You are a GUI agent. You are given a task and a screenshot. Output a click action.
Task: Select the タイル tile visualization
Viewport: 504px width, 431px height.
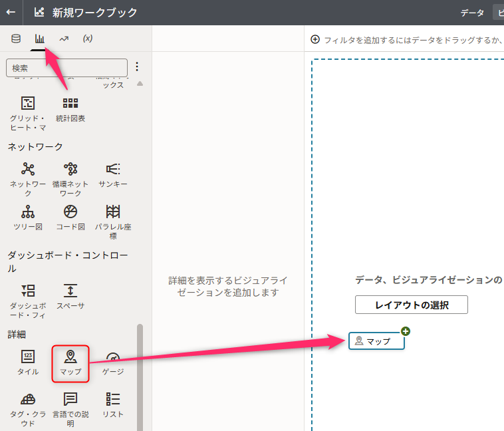coord(28,362)
